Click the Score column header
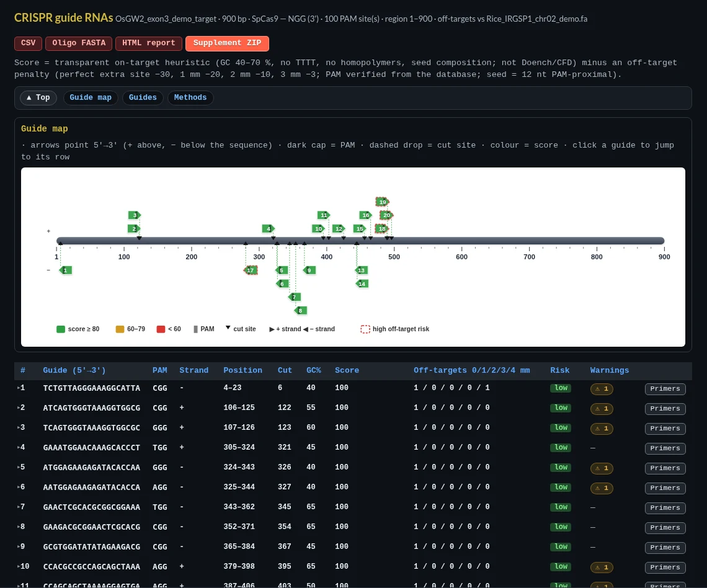The height and width of the screenshot is (588, 707). coord(347,370)
